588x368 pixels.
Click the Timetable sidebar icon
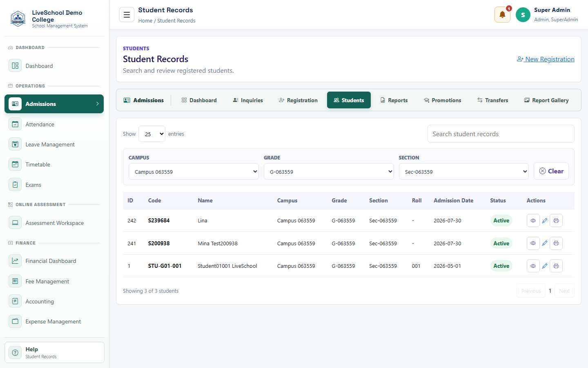15,164
